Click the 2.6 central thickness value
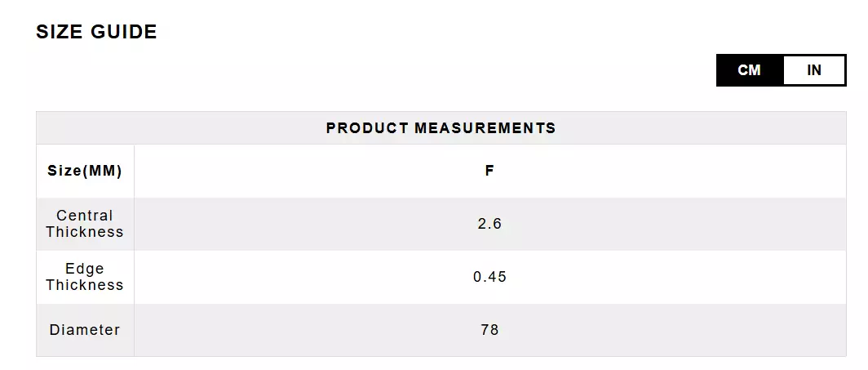Image resolution: width=868 pixels, height=370 pixels. click(489, 224)
